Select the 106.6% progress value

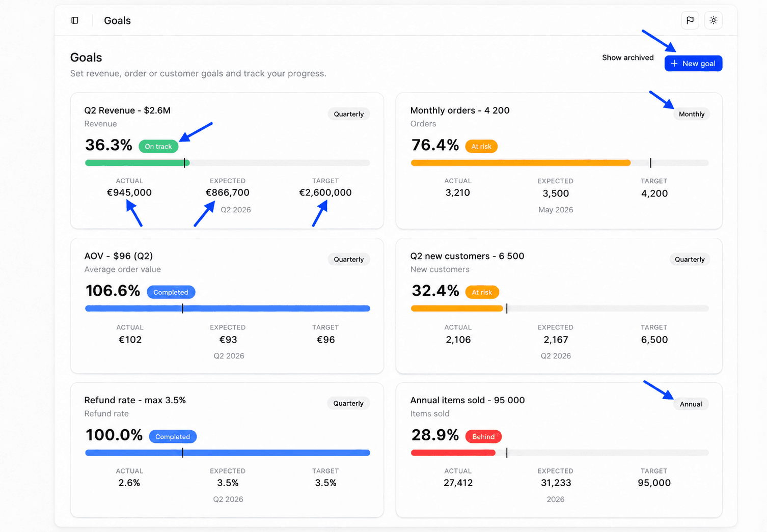(x=113, y=291)
